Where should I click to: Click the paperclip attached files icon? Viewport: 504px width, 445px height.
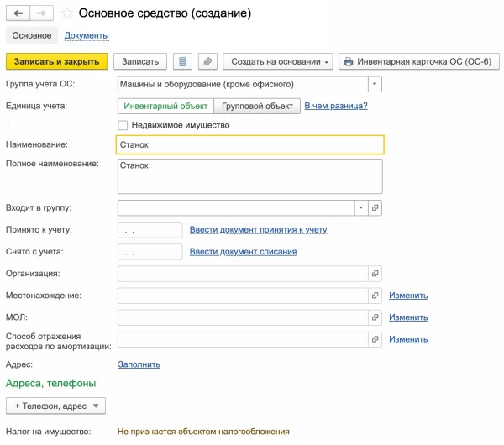pyautogui.click(x=207, y=61)
